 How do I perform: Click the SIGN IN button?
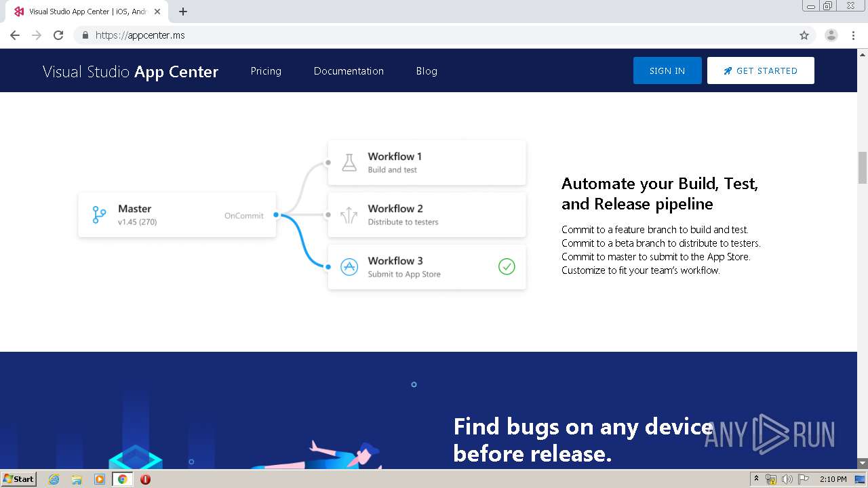click(667, 70)
